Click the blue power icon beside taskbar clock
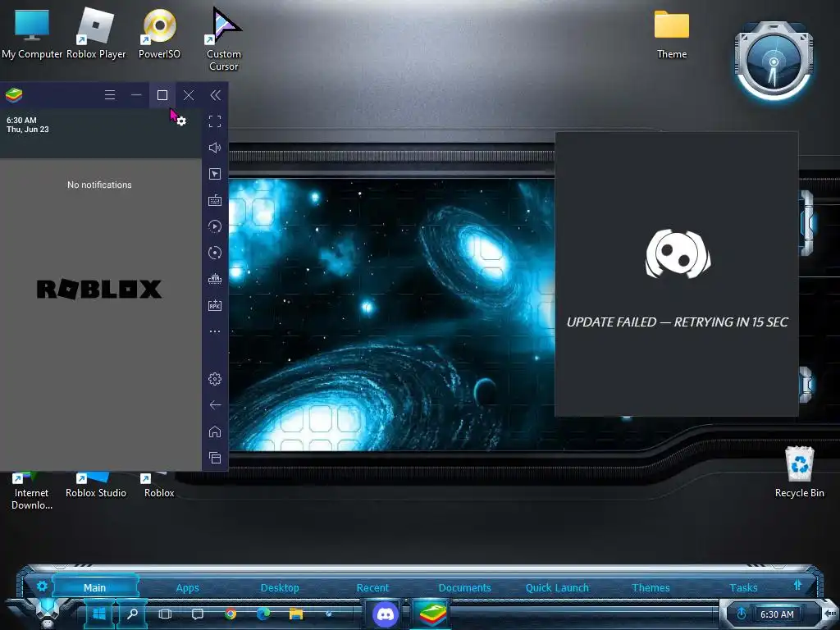840x630 pixels. 742,614
